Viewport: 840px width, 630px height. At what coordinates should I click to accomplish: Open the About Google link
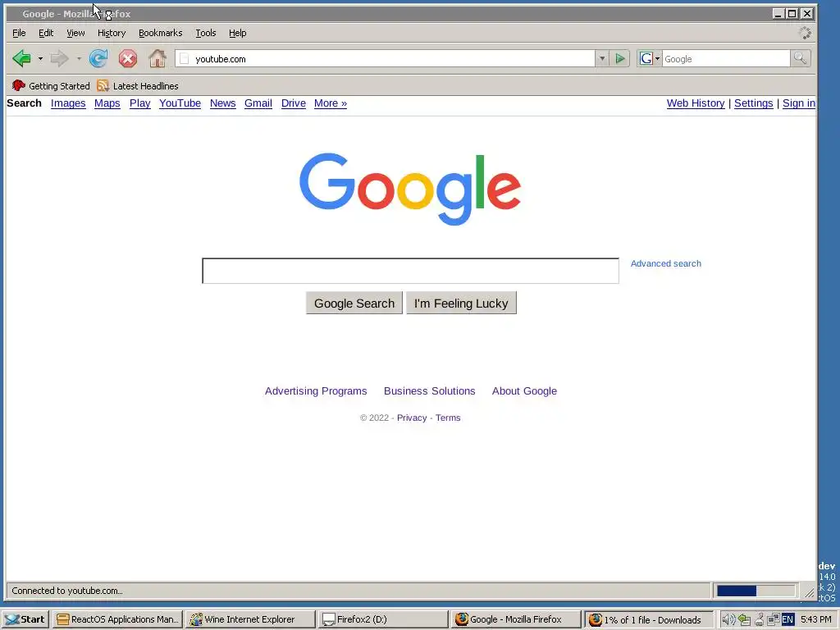click(x=524, y=391)
